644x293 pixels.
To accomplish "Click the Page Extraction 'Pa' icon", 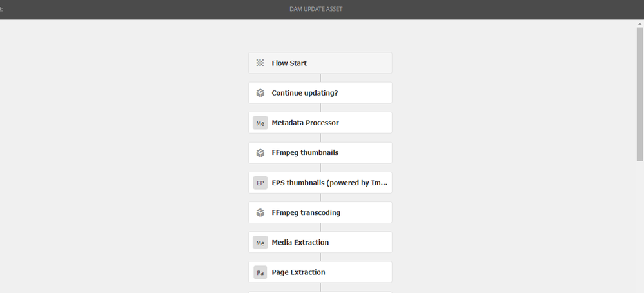I will (x=260, y=272).
